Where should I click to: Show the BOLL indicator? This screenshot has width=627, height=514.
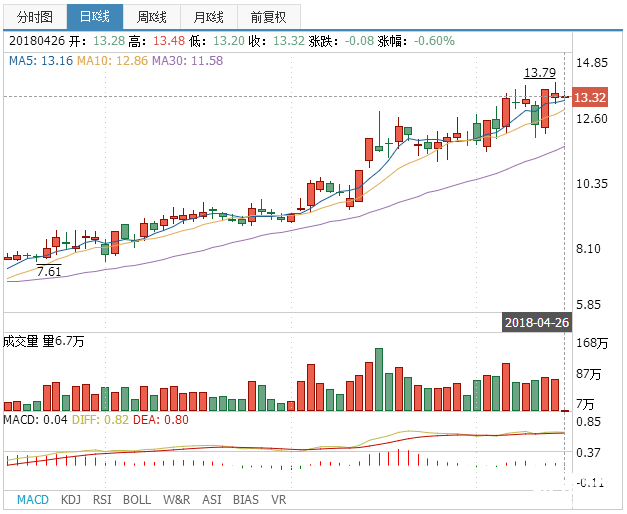point(137,500)
